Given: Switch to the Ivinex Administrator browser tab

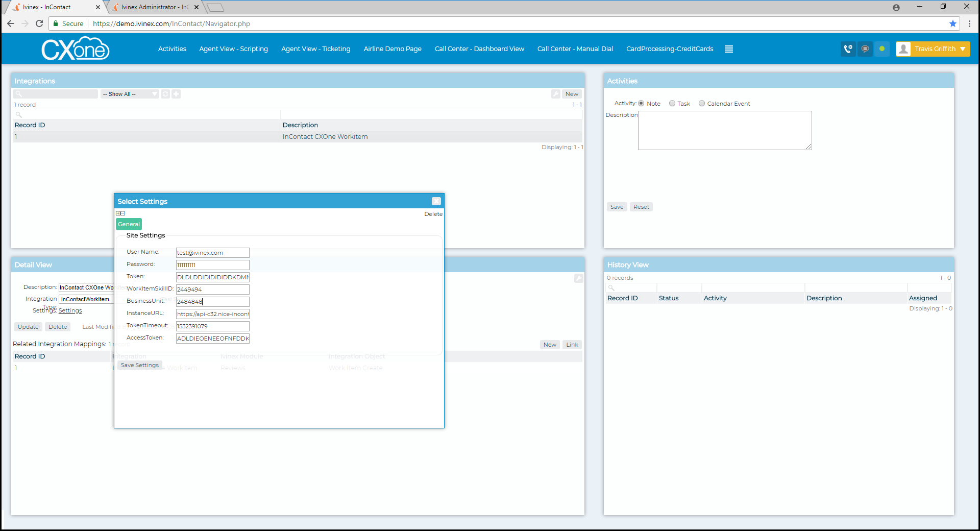Looking at the screenshot, I should click(x=155, y=7).
